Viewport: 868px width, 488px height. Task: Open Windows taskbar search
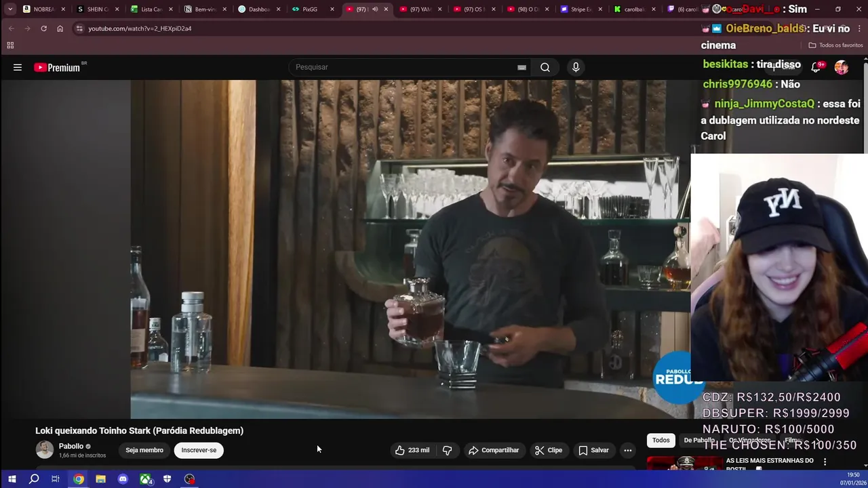pyautogui.click(x=34, y=479)
